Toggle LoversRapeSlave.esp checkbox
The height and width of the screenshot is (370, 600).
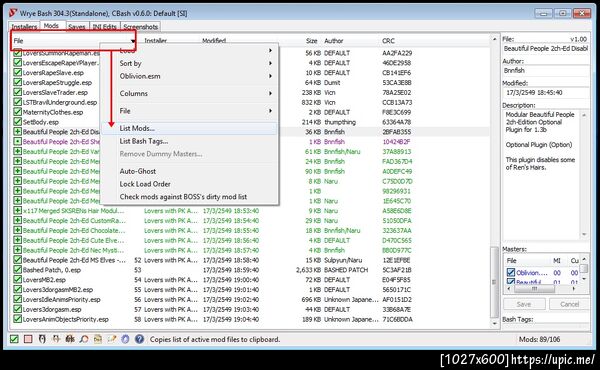pyautogui.click(x=17, y=72)
